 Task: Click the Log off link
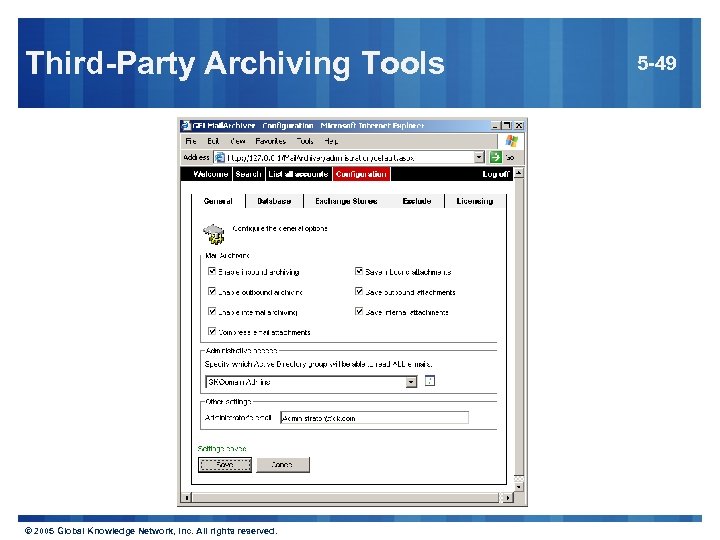pyautogui.click(x=495, y=174)
